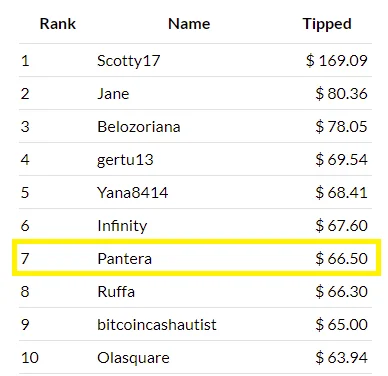The image size is (388, 376).
Task: Click the Name column header
Action: click(x=189, y=24)
